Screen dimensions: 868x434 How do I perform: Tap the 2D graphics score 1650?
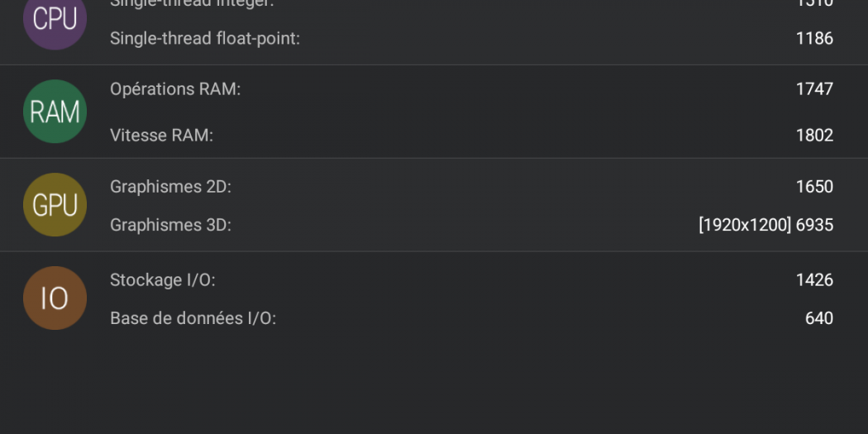(814, 187)
